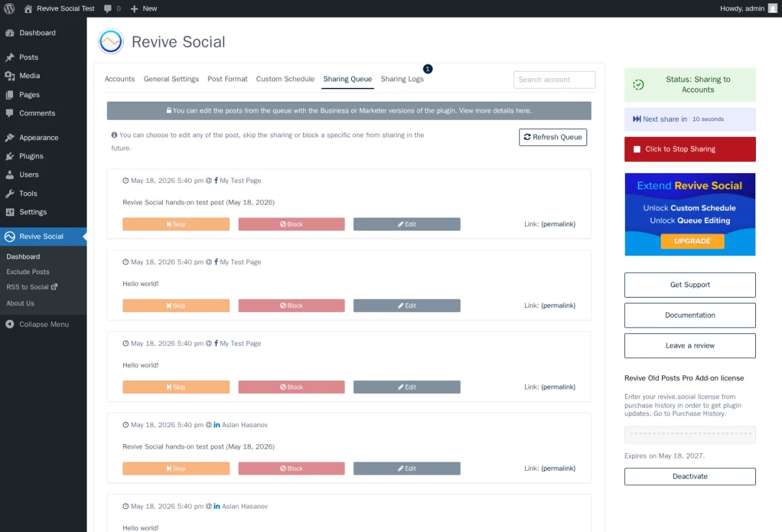
Task: Click the Get Support button
Action: coord(690,285)
